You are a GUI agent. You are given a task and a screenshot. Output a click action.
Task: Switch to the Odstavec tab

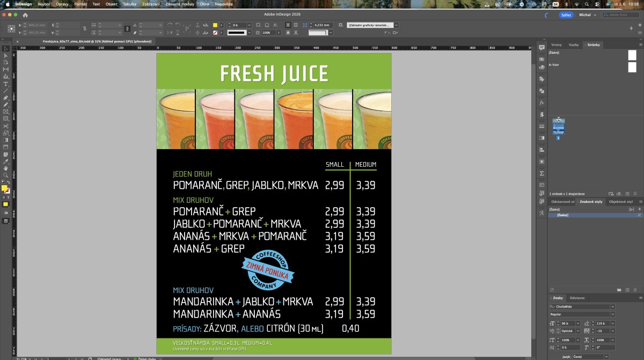(577, 298)
